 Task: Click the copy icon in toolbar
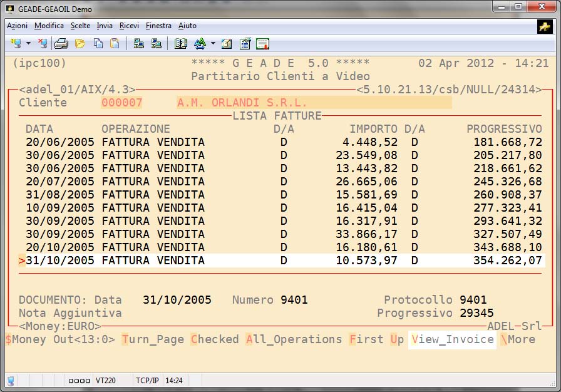point(98,44)
